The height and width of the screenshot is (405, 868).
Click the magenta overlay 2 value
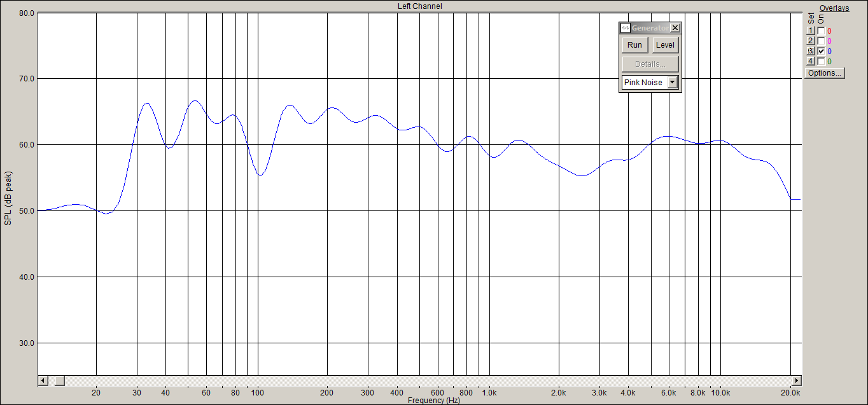point(829,41)
